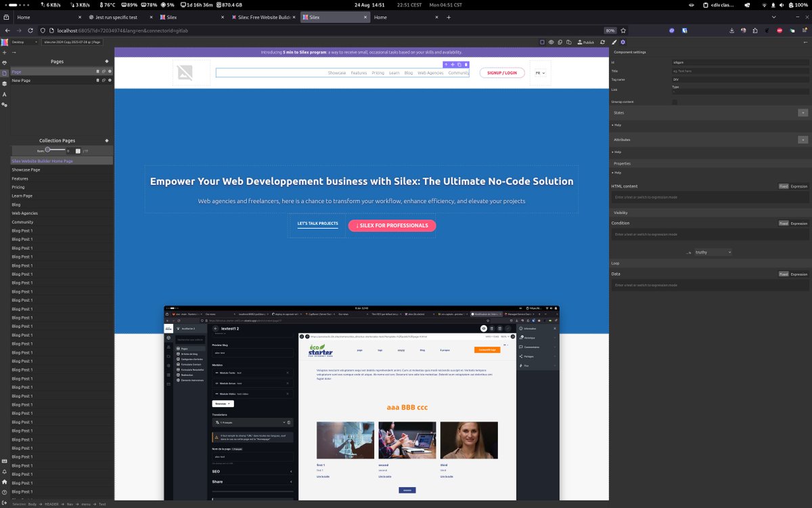Open the fonts 'A' panel

coord(4,94)
